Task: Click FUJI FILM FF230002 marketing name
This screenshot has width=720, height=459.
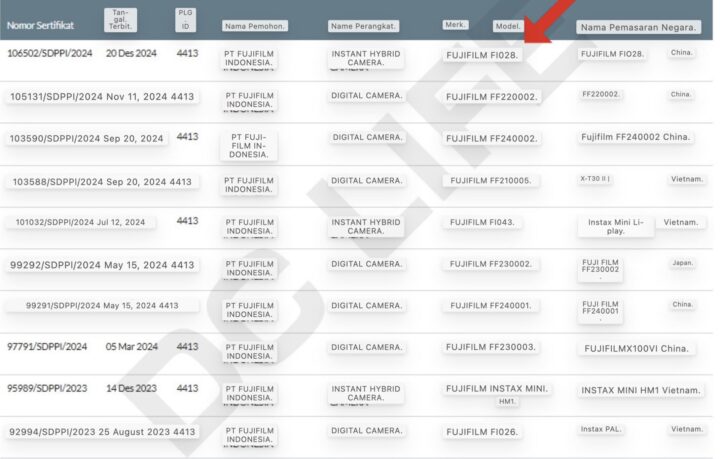Action: click(x=601, y=269)
